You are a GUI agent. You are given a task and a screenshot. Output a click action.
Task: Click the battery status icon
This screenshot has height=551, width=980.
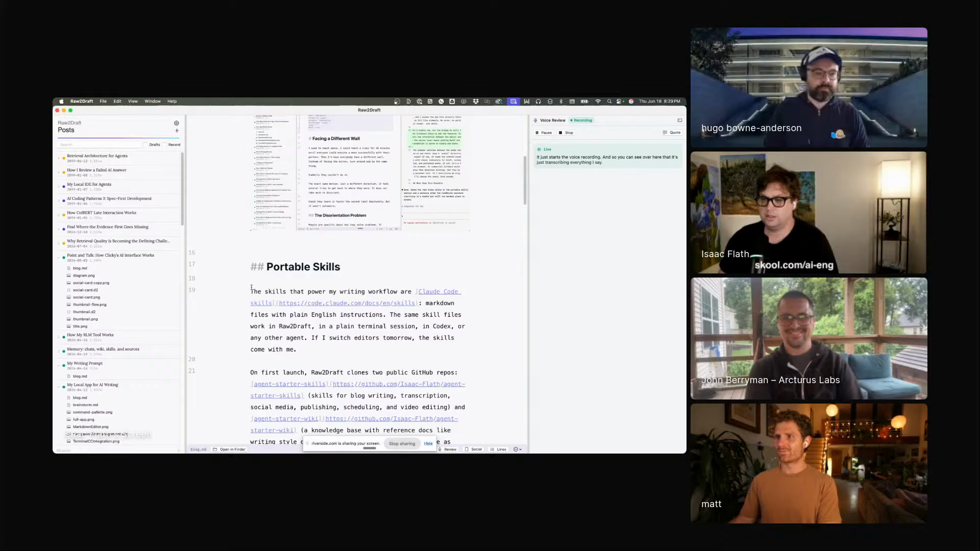point(584,102)
